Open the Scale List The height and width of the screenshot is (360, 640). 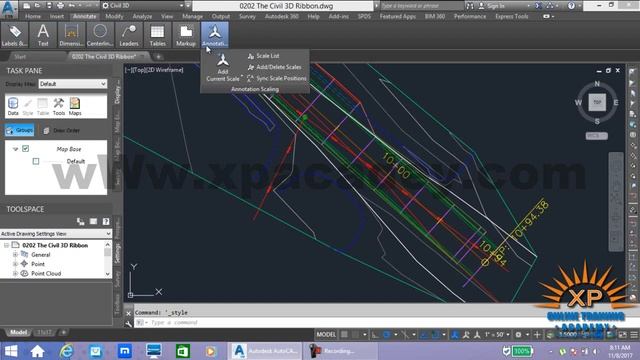tap(263, 56)
